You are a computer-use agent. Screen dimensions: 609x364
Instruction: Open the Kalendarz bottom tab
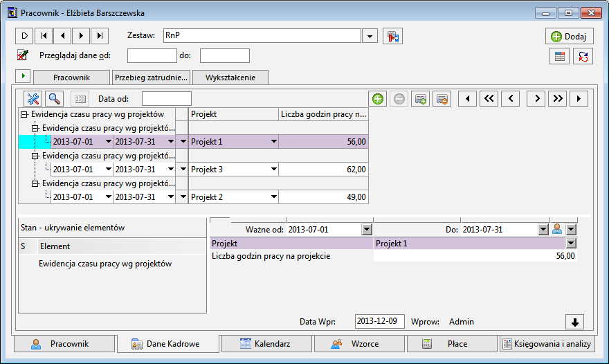tap(266, 344)
